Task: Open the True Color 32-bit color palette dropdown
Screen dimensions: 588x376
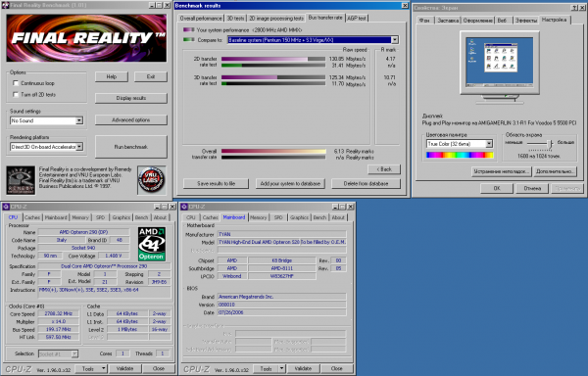Action: [x=489, y=144]
